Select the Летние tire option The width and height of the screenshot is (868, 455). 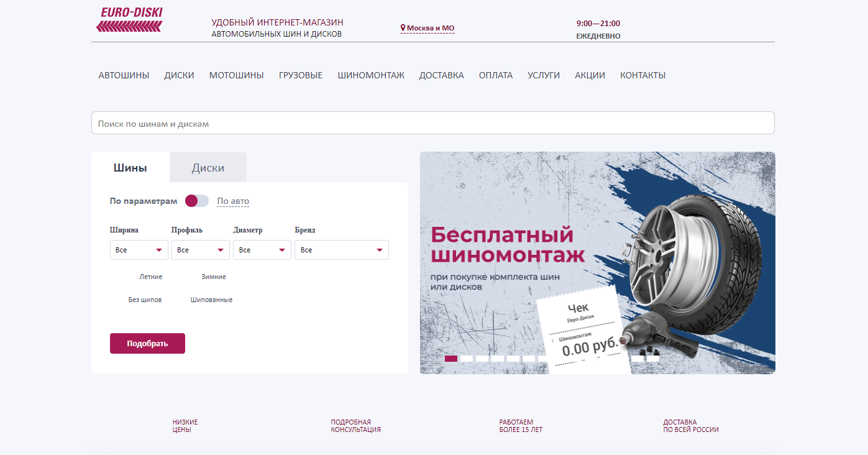[x=151, y=277]
